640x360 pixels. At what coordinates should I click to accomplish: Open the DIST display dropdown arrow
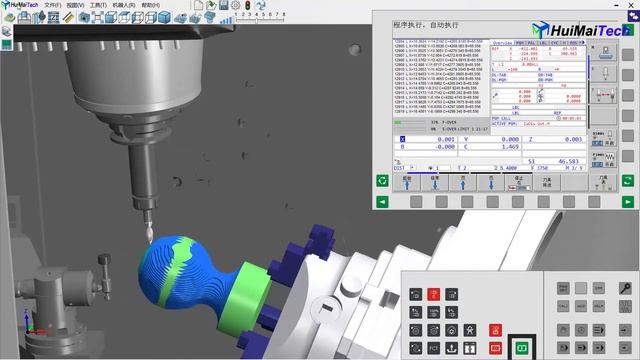pyautogui.click(x=412, y=168)
